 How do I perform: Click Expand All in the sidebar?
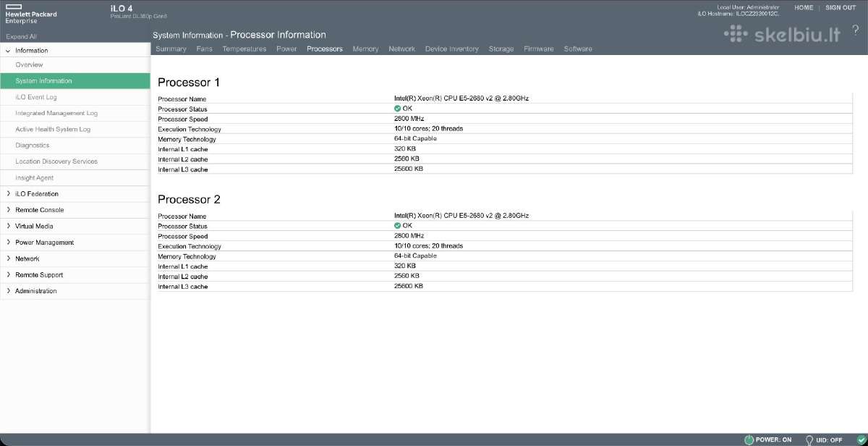click(x=21, y=36)
